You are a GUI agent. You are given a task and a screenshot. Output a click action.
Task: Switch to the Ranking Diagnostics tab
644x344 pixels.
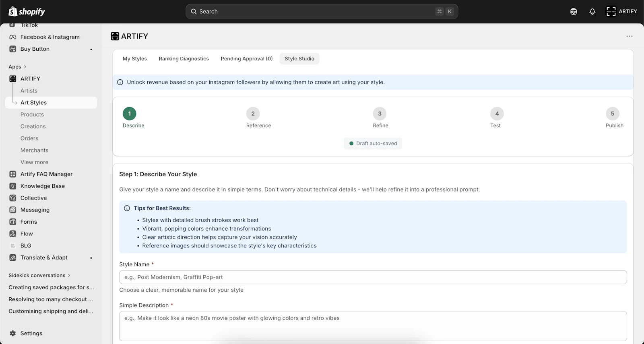184,59
